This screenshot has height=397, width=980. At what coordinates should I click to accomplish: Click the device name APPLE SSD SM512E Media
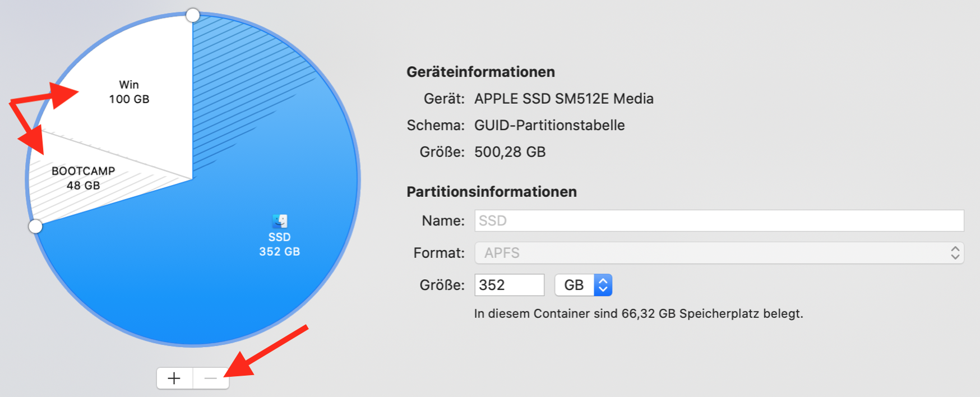(x=563, y=99)
